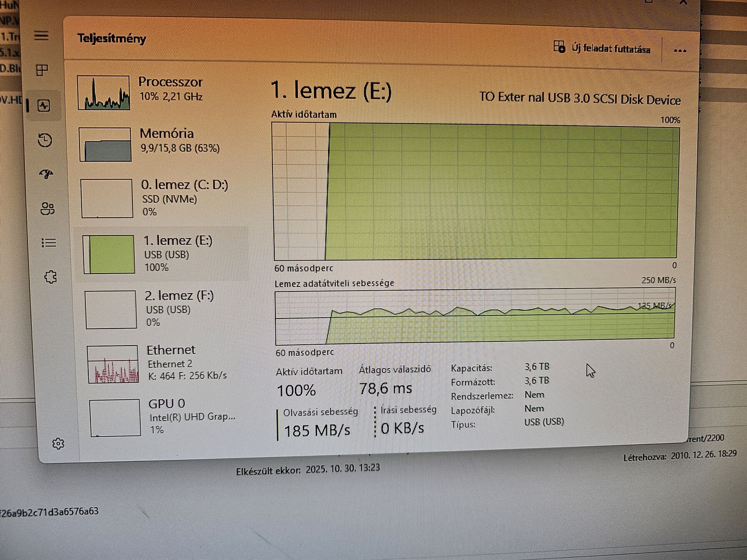This screenshot has width=747, height=560.
Task: Click the 78,6 ms average response time
Action: (385, 388)
